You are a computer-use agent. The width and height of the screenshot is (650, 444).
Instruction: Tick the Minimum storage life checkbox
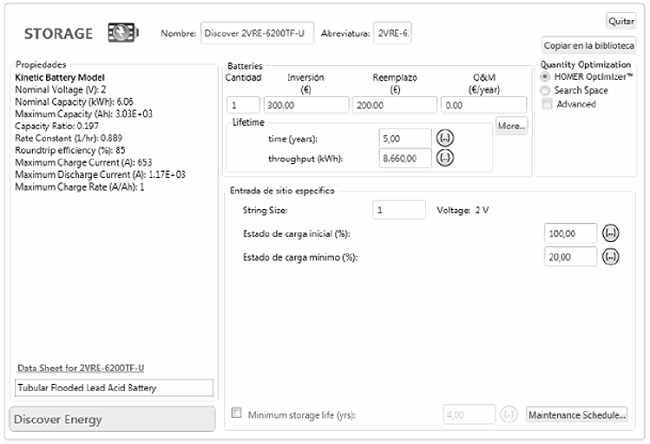[x=236, y=414]
